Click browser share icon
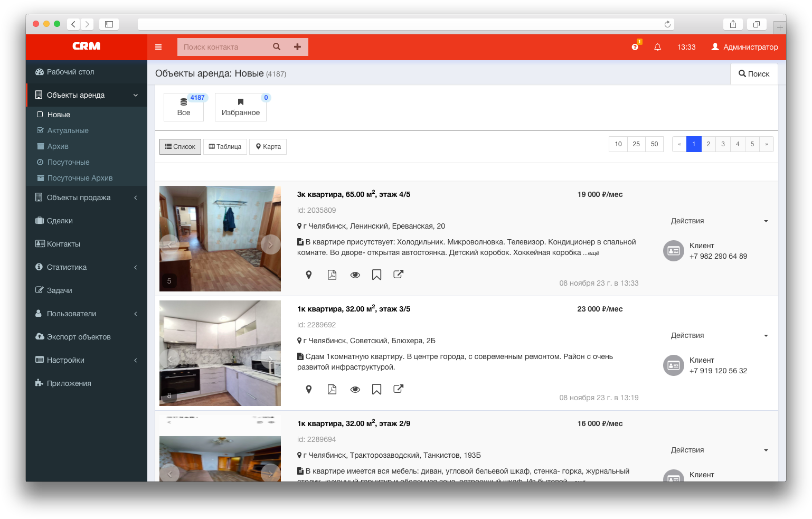The image size is (812, 519). point(733,24)
